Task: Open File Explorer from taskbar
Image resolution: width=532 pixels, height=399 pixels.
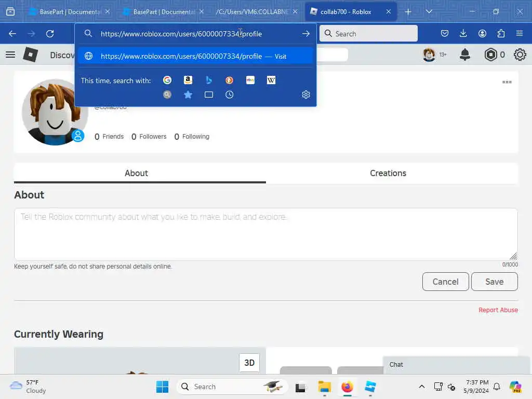Action: [324, 387]
